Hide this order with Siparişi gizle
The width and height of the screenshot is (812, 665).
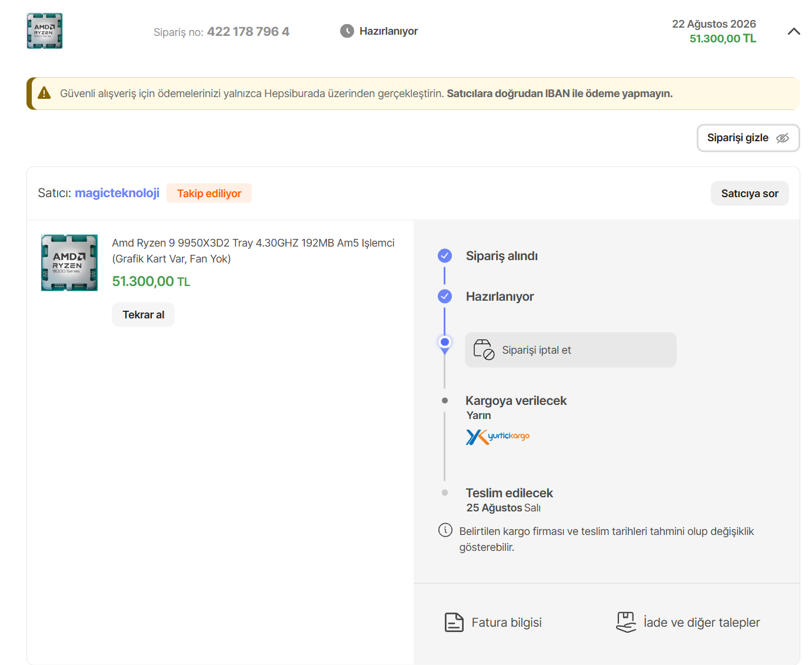748,138
